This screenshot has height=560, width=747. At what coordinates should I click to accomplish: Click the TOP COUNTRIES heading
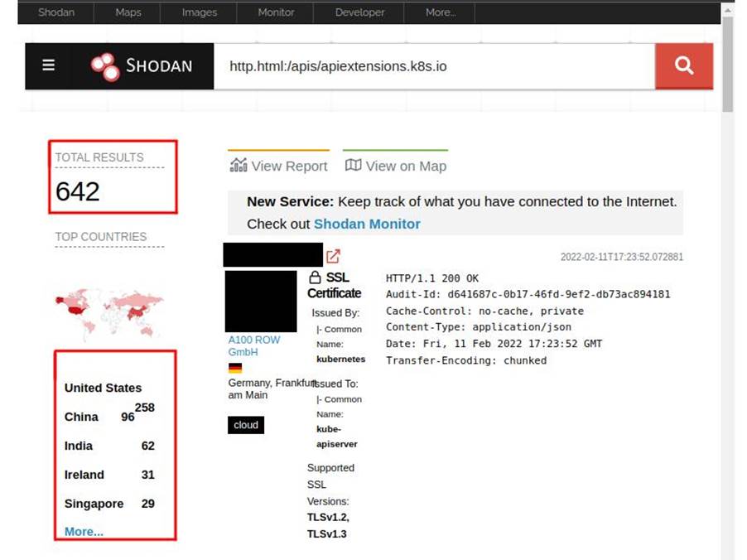(101, 237)
